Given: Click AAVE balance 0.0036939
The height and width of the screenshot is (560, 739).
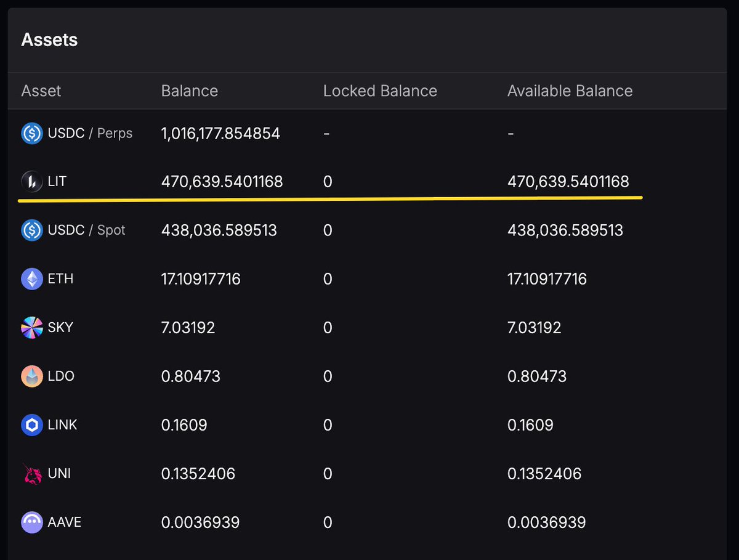Looking at the screenshot, I should (200, 522).
